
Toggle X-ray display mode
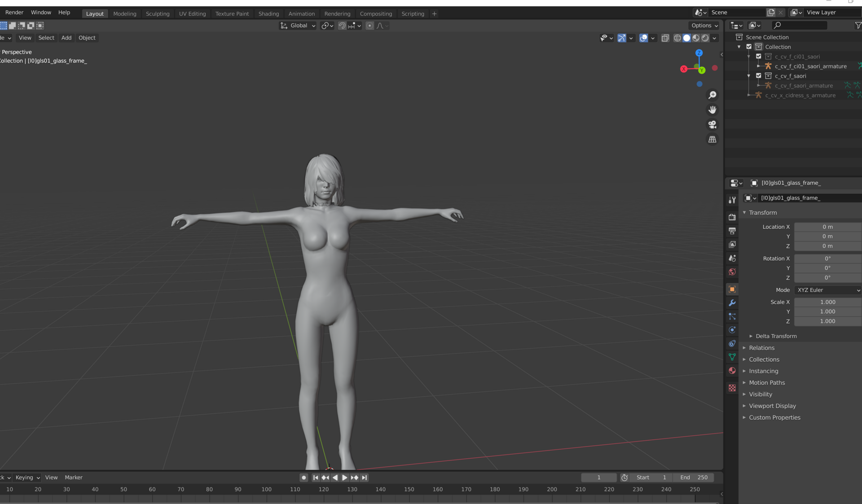pos(665,38)
